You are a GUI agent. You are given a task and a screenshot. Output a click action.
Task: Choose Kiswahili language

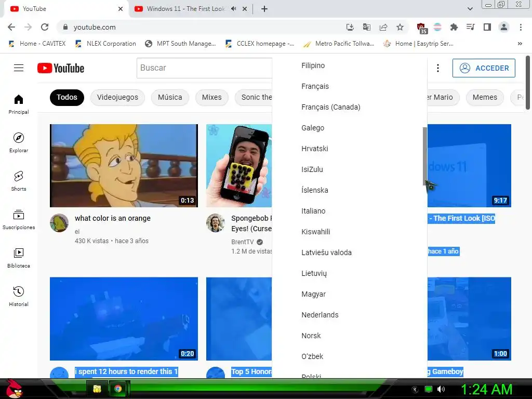[x=350, y=232]
